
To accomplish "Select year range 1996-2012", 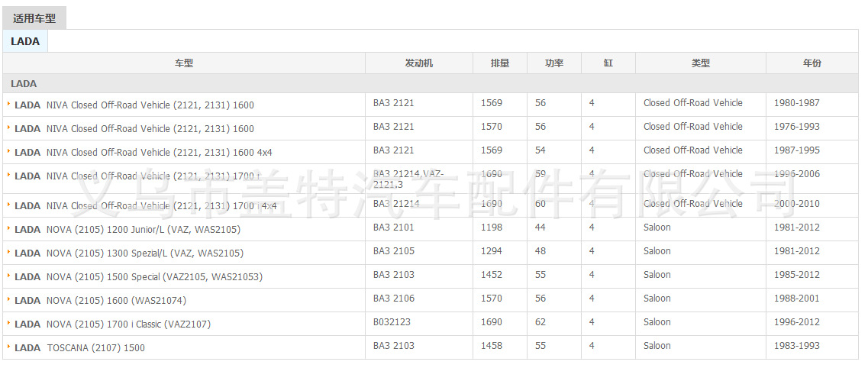I will click(796, 322).
